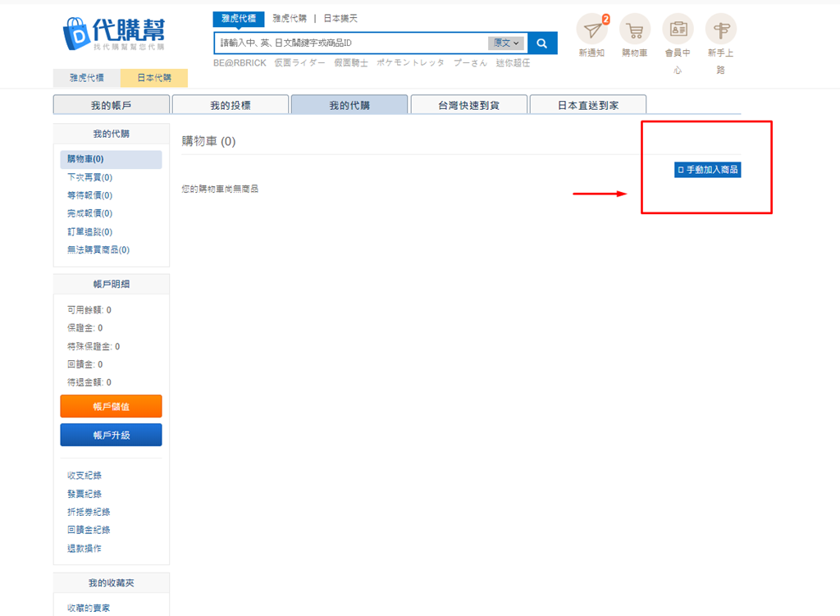Open the 折抵券紀錄 link

tap(89, 512)
